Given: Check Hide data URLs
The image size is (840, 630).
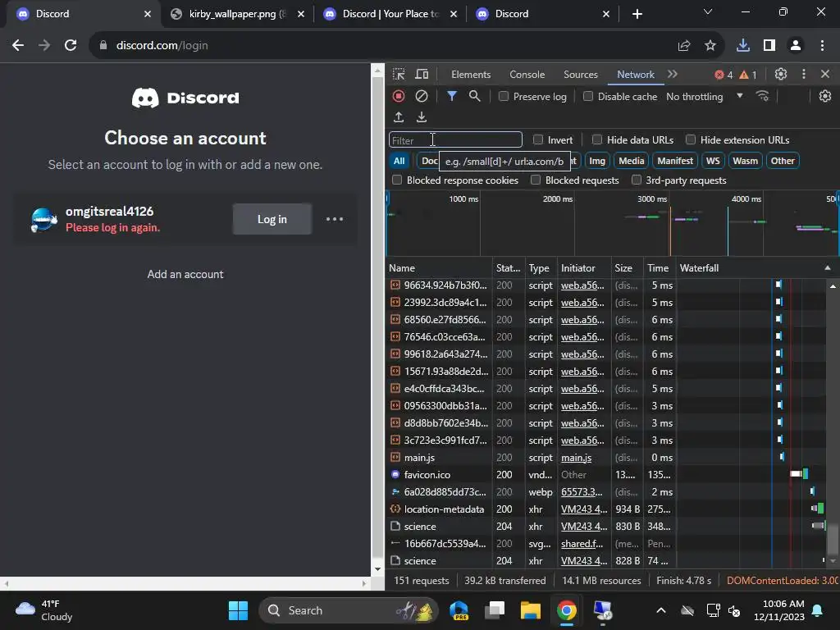Looking at the screenshot, I should [x=597, y=139].
